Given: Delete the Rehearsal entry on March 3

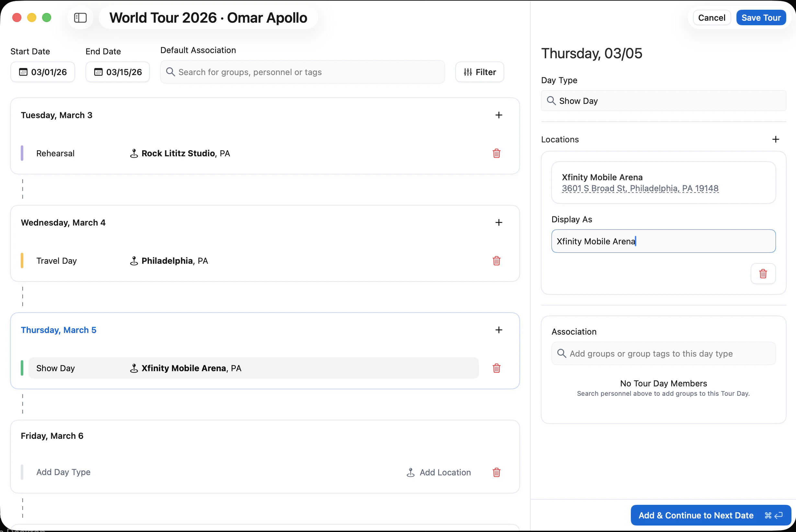Looking at the screenshot, I should click(x=496, y=153).
